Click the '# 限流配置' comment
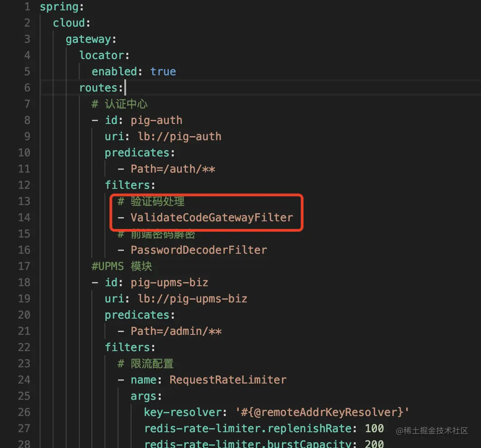 coord(145,364)
